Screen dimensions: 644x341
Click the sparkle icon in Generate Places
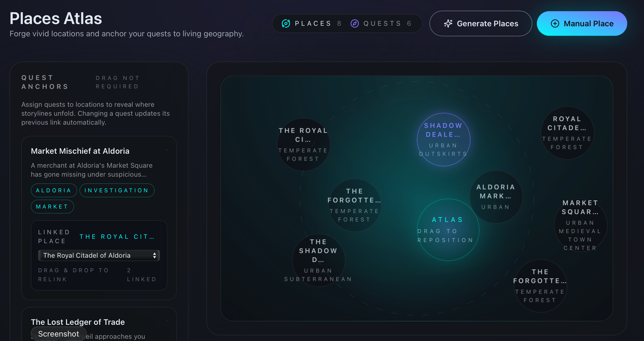(448, 23)
